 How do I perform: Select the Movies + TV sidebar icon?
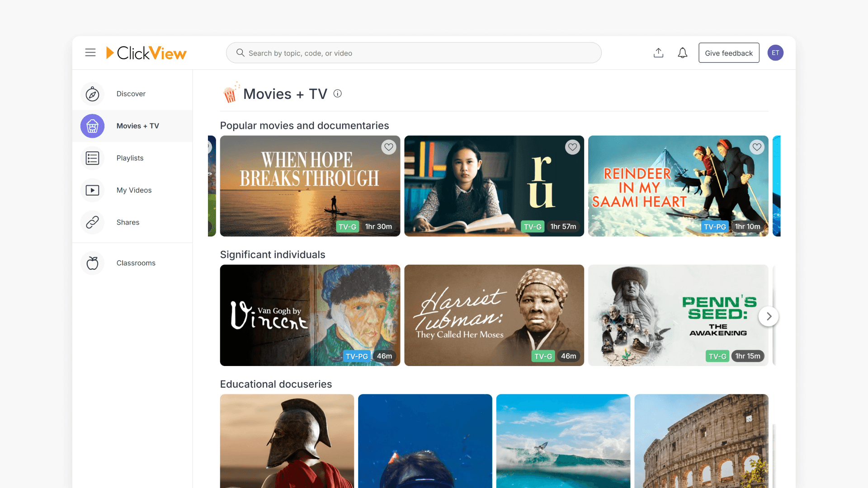click(92, 126)
